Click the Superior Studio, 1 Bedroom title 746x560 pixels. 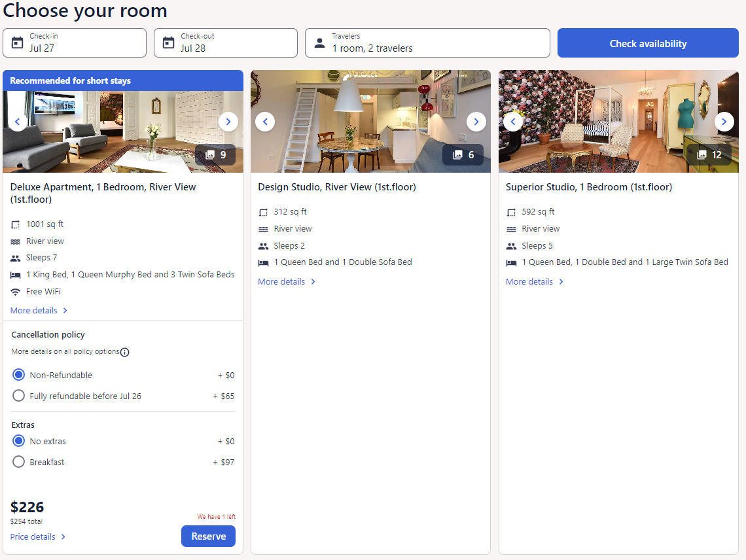[589, 187]
